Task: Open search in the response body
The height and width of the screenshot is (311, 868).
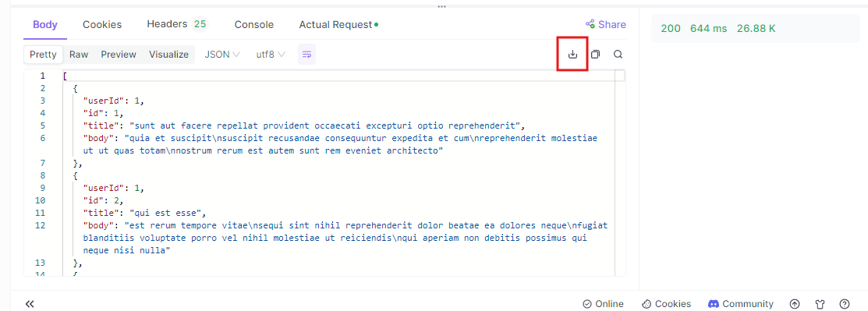Action: [618, 55]
